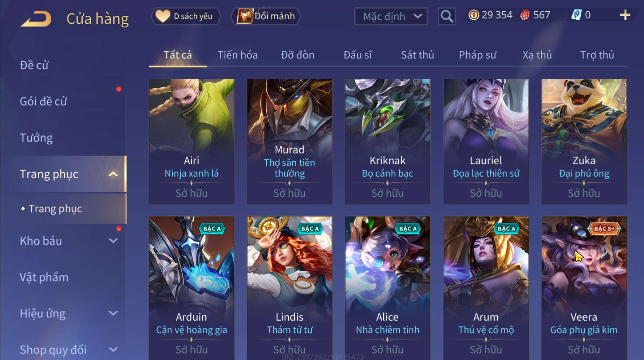Switch to the Sát thủ tab
Screen dimensions: 644x360
(417, 55)
